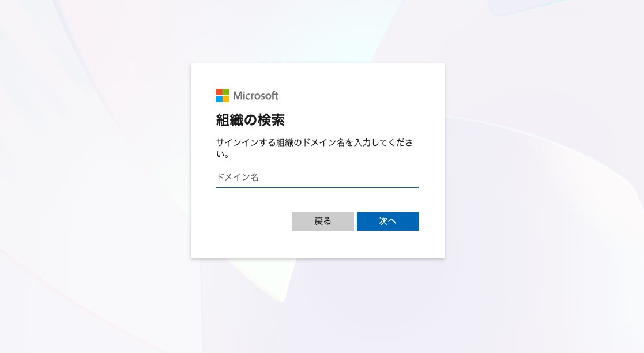
Task: Click the ドメイン名 placeholder text
Action: point(238,177)
